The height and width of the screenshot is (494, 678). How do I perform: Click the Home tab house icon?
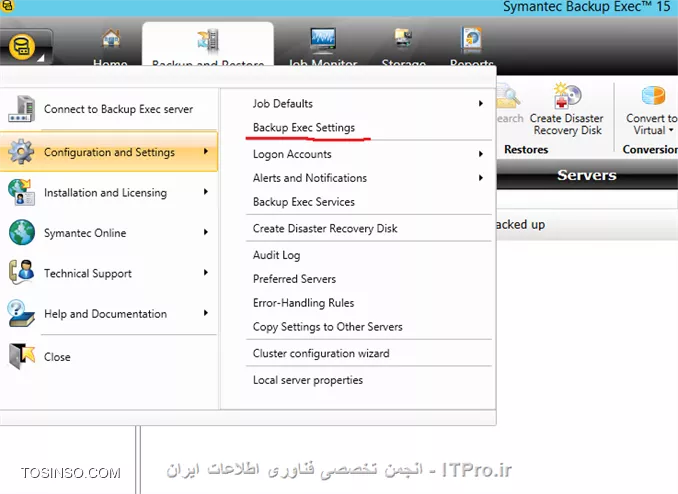(111, 39)
